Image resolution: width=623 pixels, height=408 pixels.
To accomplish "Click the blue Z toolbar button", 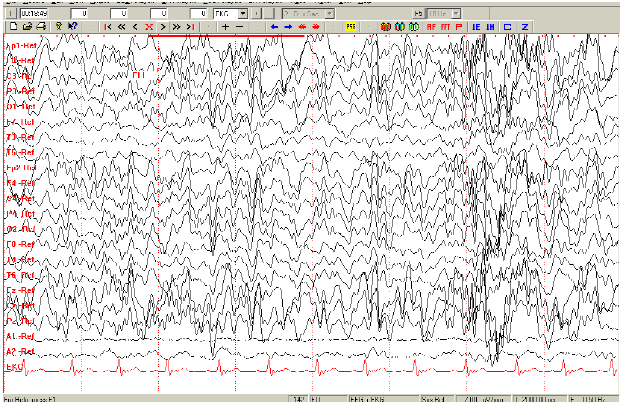I will (x=525, y=27).
